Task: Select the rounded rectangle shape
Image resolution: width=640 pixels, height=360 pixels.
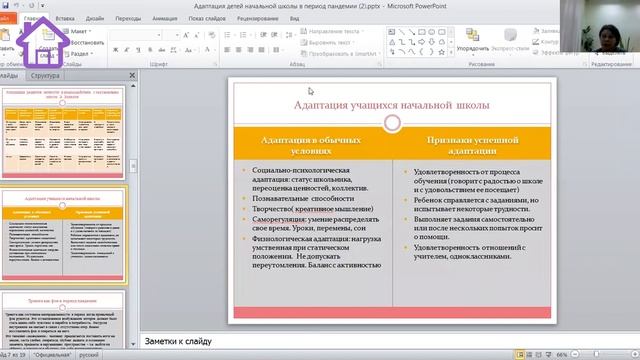Action: pos(442,32)
